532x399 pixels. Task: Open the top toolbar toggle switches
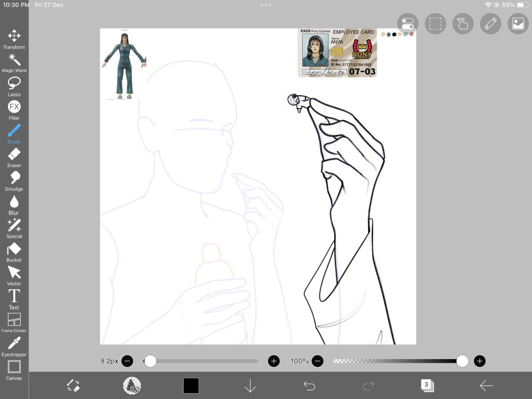coord(408,24)
